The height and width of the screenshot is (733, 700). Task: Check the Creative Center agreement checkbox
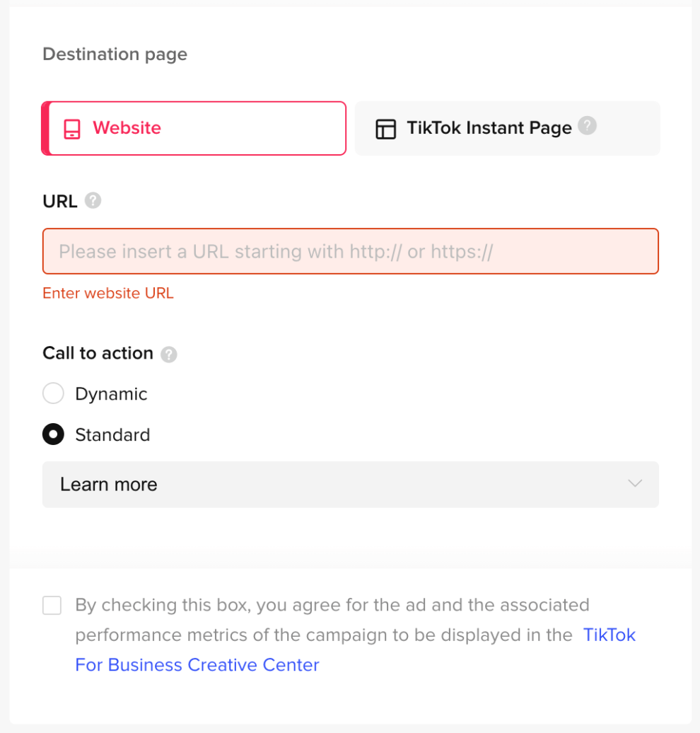coord(52,606)
